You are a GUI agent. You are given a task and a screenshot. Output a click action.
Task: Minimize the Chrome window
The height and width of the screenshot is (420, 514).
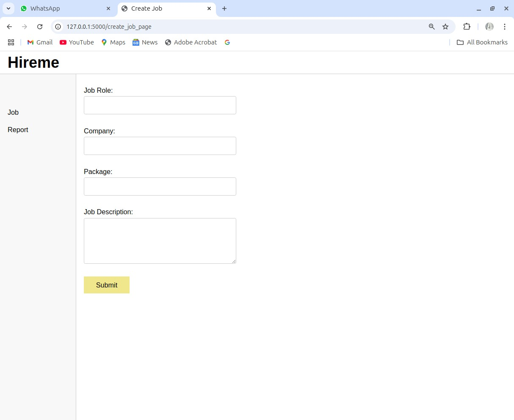479,8
